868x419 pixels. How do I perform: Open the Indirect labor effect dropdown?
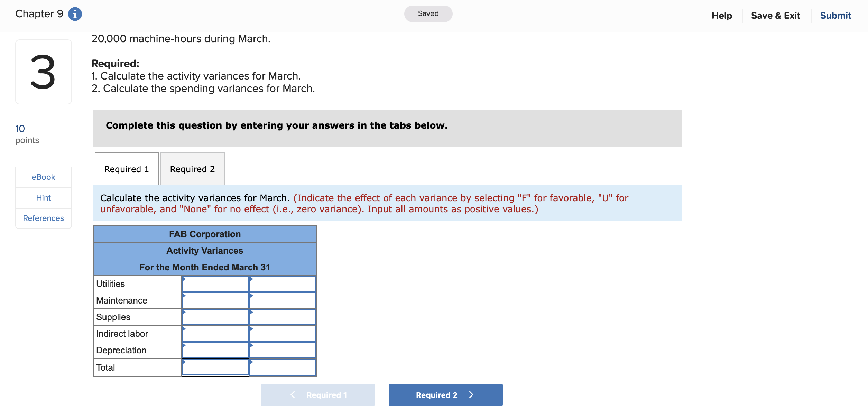pos(282,333)
